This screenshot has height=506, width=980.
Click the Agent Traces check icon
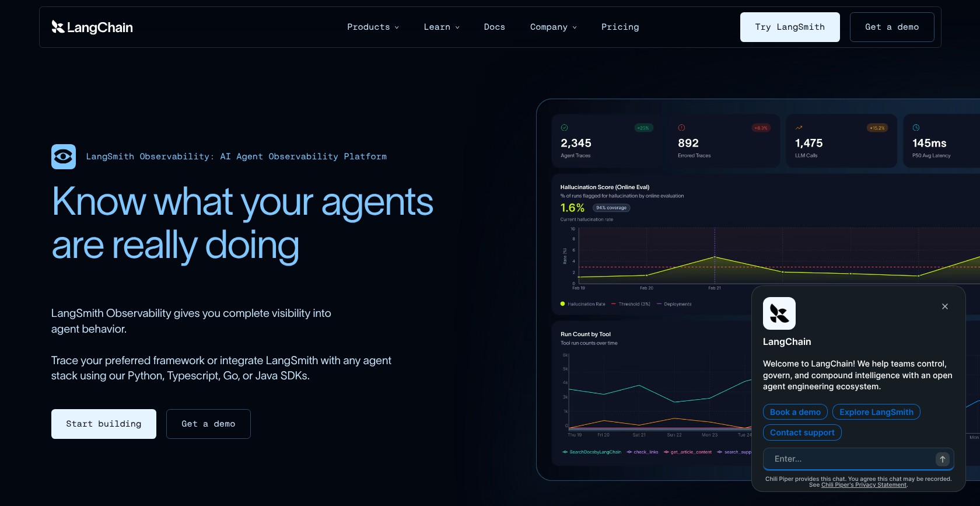[564, 128]
